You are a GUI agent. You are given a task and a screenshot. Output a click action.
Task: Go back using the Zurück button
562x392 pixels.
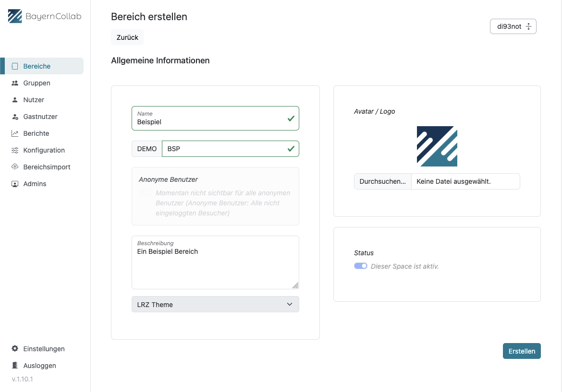click(x=127, y=37)
